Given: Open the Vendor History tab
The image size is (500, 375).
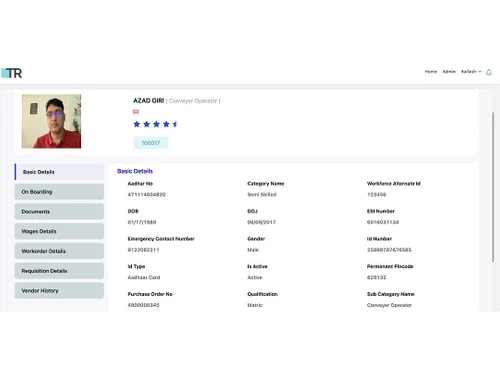Looking at the screenshot, I should (x=59, y=291).
